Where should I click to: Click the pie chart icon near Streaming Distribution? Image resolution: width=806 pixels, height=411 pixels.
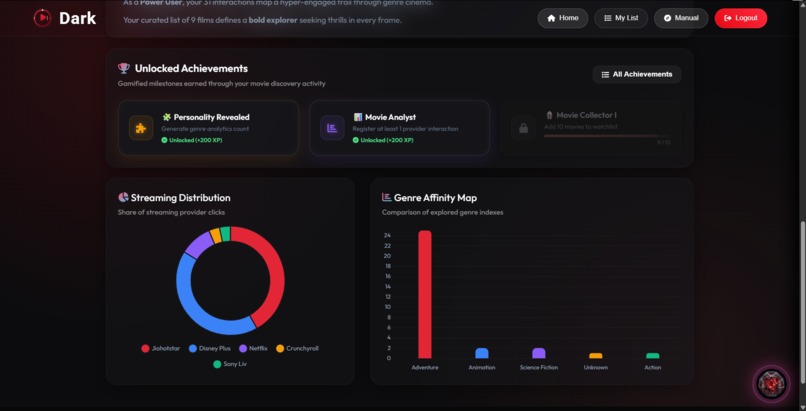click(x=123, y=197)
